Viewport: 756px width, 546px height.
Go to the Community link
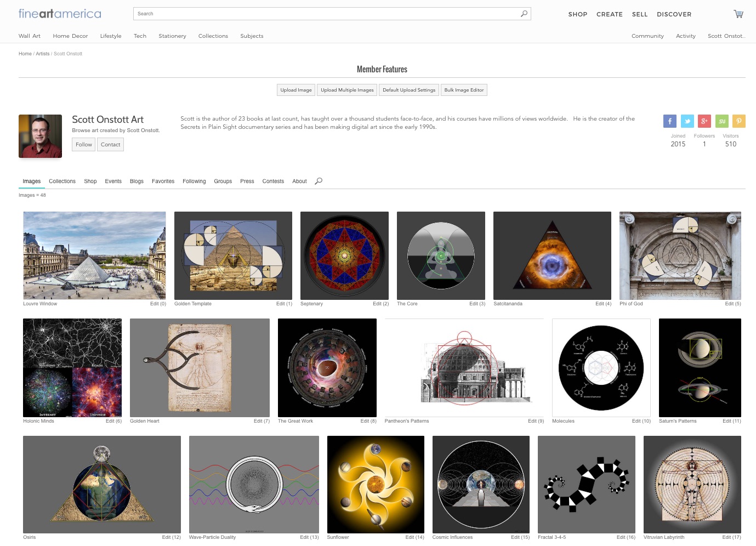[x=647, y=36]
